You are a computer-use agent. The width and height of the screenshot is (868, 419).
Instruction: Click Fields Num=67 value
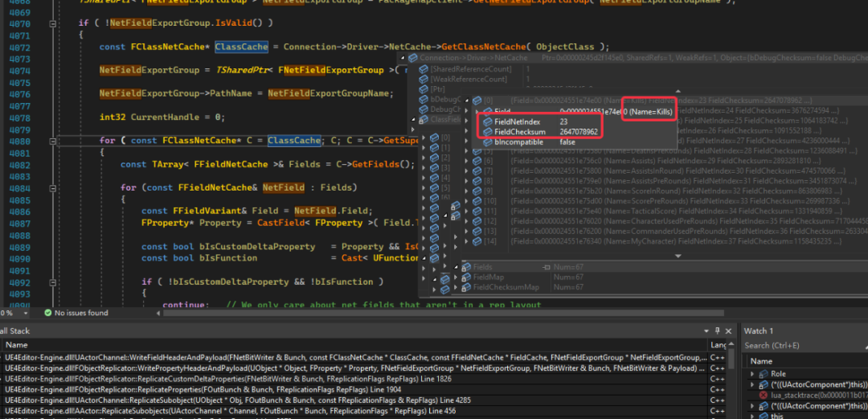click(x=568, y=267)
